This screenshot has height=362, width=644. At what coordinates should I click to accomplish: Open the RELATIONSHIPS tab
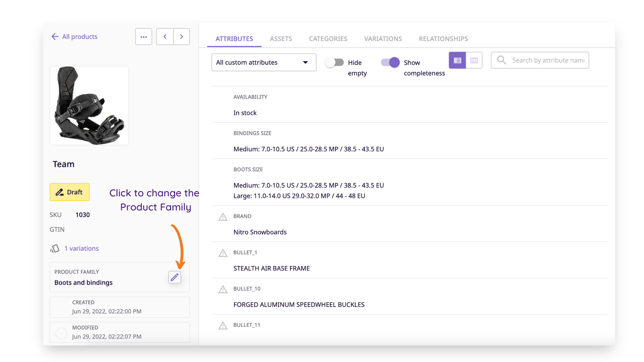[443, 39]
